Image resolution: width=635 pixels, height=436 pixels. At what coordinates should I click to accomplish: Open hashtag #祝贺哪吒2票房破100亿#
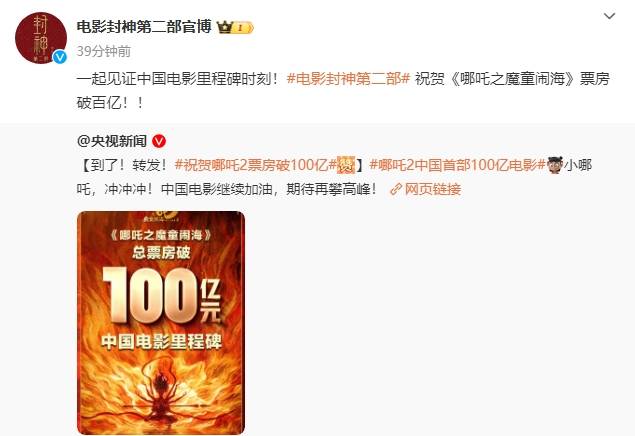click(x=256, y=165)
